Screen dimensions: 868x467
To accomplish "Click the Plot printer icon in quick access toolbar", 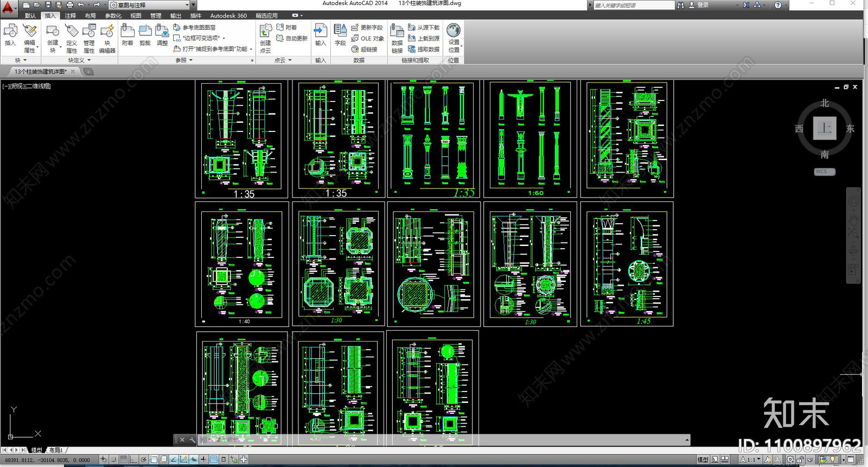I will click(69, 5).
